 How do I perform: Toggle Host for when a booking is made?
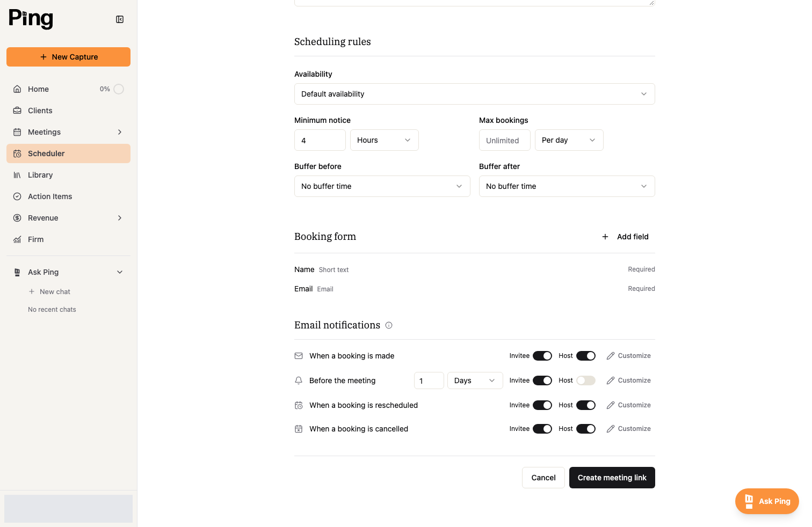(x=586, y=356)
